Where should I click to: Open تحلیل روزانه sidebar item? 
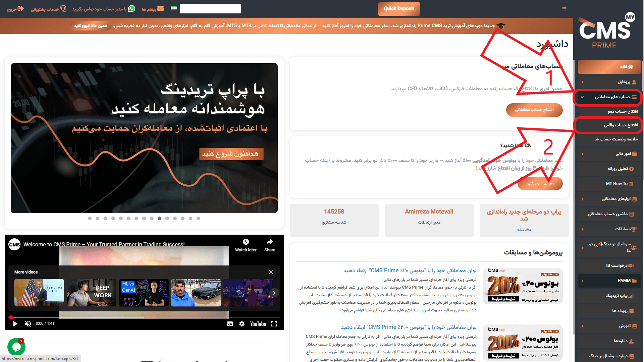[609, 169]
